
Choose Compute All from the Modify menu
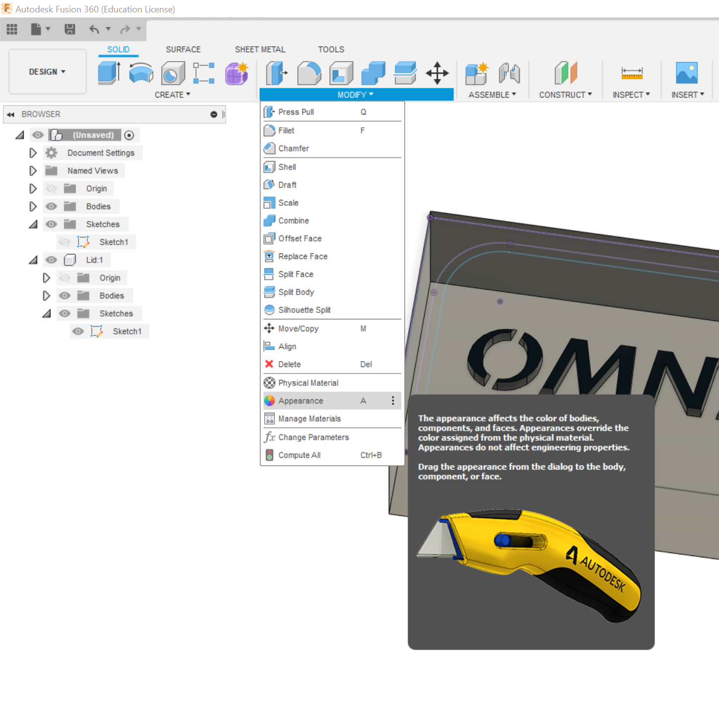(x=332, y=455)
